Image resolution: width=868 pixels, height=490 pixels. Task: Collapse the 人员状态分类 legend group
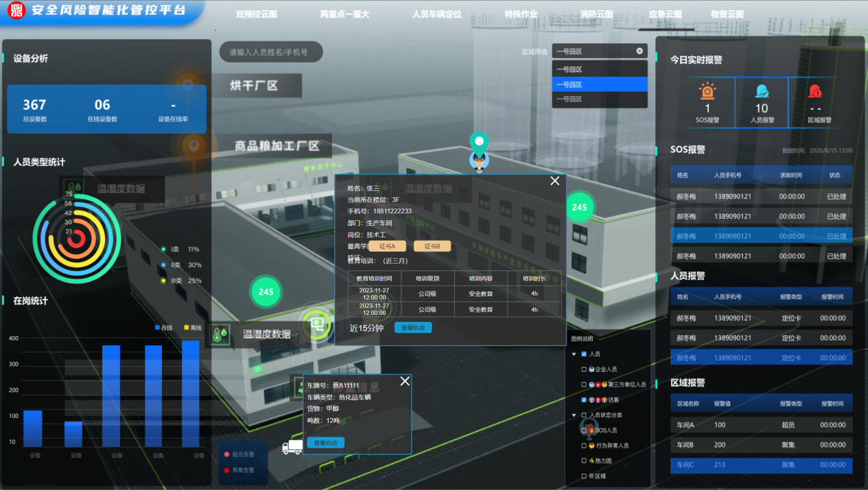pyautogui.click(x=574, y=415)
